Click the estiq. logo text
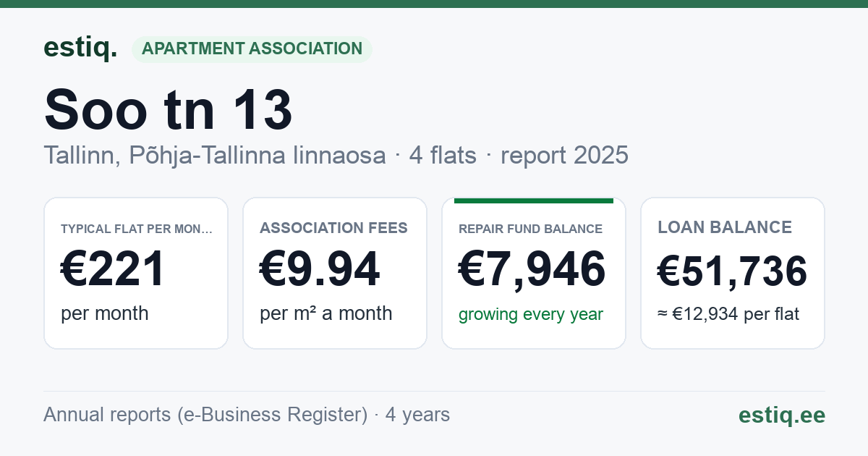Image resolution: width=868 pixels, height=456 pixels. click(80, 48)
